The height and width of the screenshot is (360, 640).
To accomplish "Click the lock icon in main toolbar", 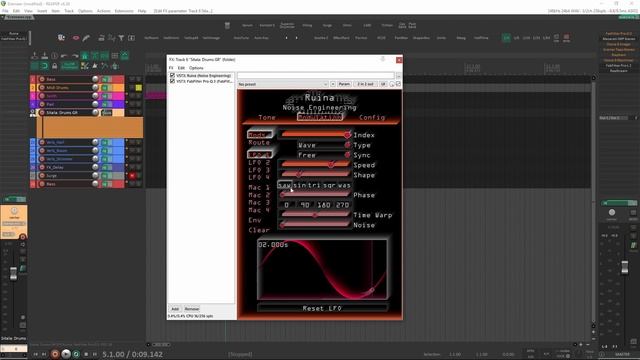I will (54, 66).
